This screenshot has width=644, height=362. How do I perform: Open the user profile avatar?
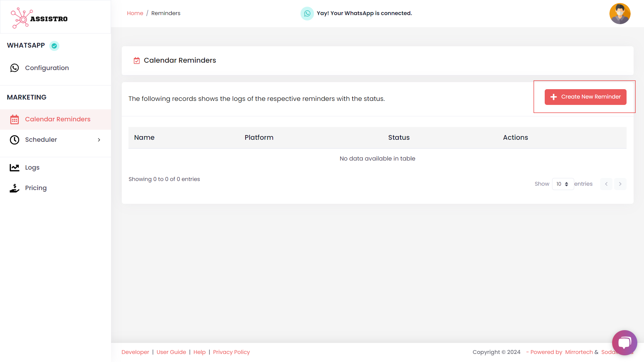[x=620, y=14]
